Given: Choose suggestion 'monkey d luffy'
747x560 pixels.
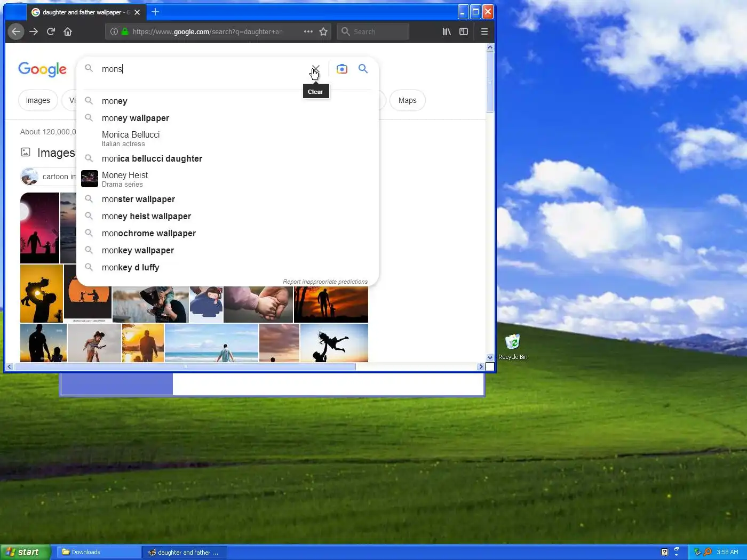Looking at the screenshot, I should coord(228,267).
